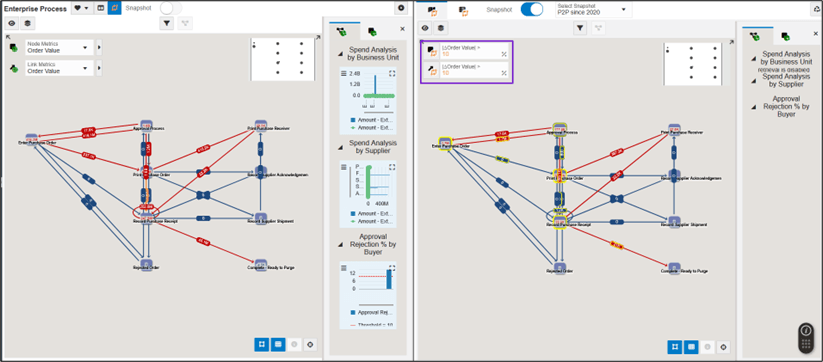Click the side-by-side layout icon in left pane
823x362 pixels.
[100, 8]
